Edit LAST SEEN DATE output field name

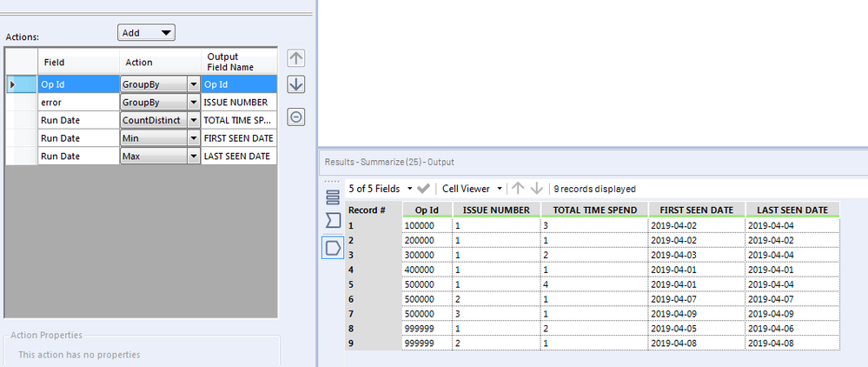[239, 157]
